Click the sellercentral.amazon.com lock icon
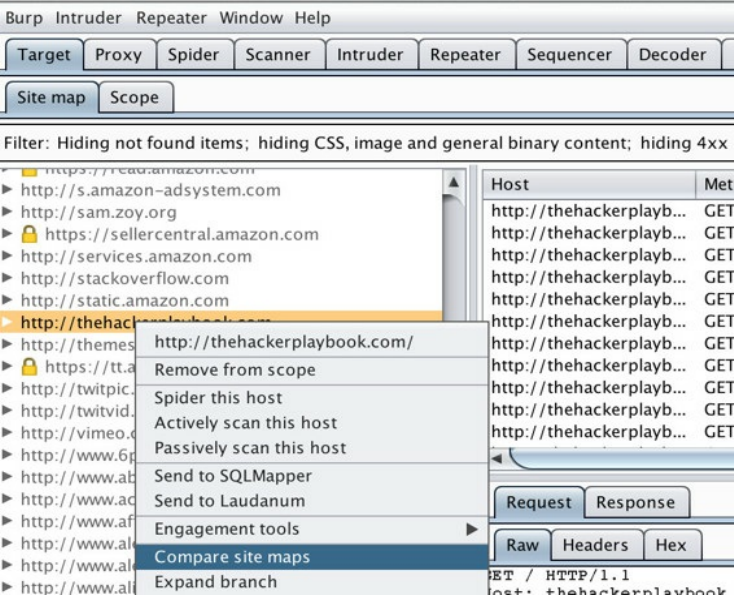Image resolution: width=734 pixels, height=595 pixels. click(x=29, y=234)
